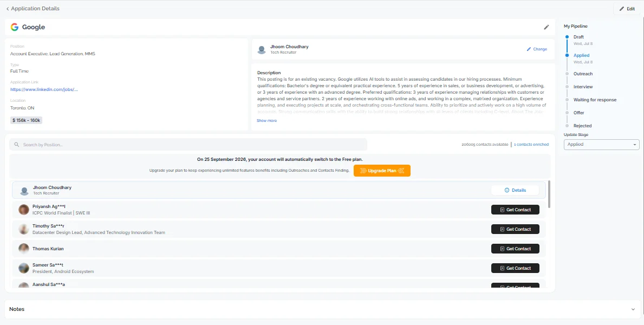Click the Edit button at top right
Image resolution: width=644 pixels, height=325 pixels.
tap(627, 9)
